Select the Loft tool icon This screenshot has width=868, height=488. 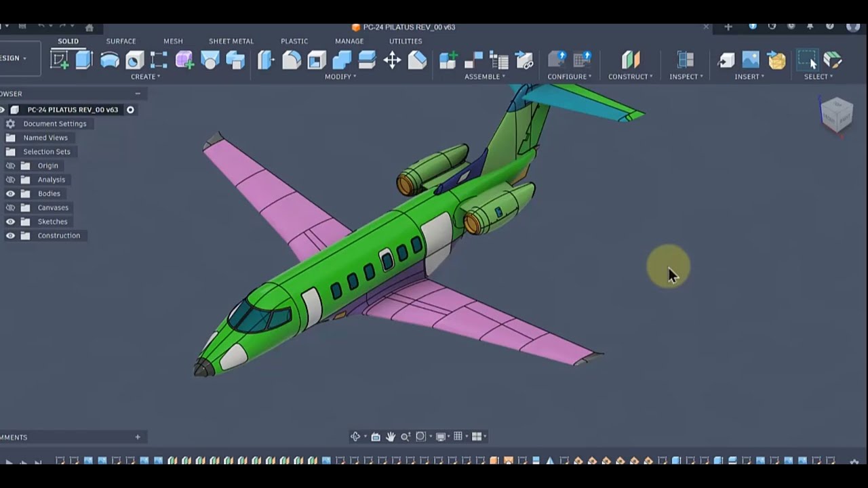[210, 60]
